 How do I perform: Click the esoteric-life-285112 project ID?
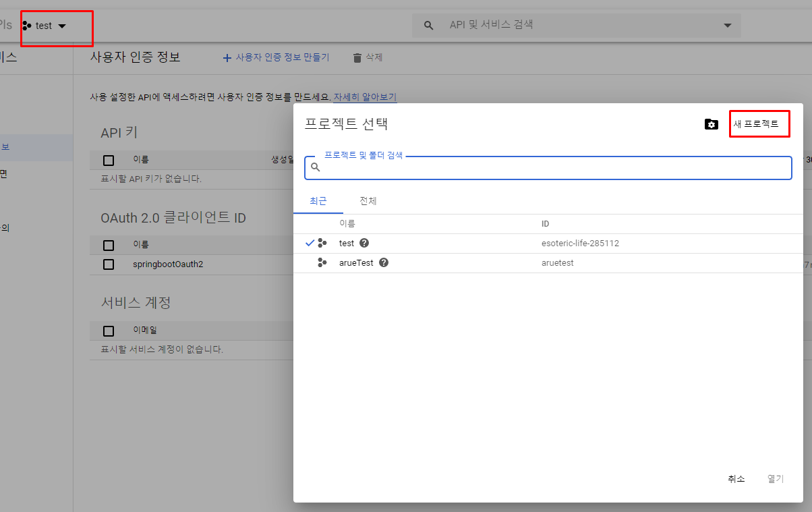point(580,244)
